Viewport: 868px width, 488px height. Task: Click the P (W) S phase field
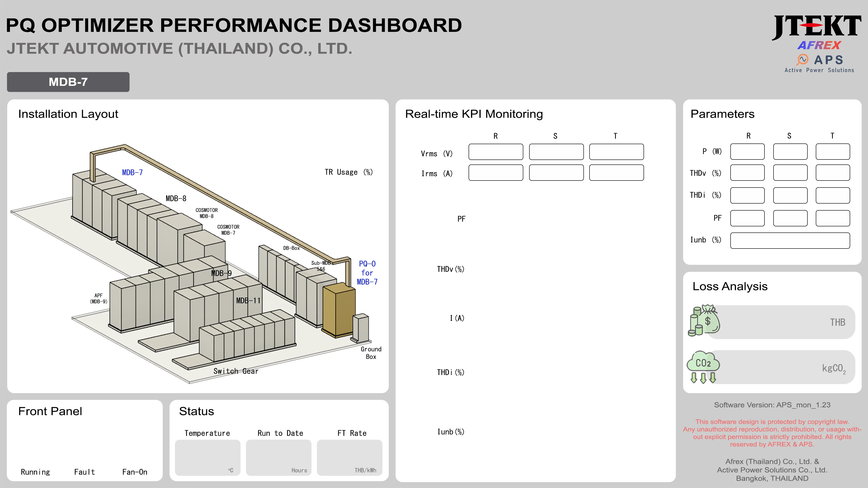coord(790,152)
